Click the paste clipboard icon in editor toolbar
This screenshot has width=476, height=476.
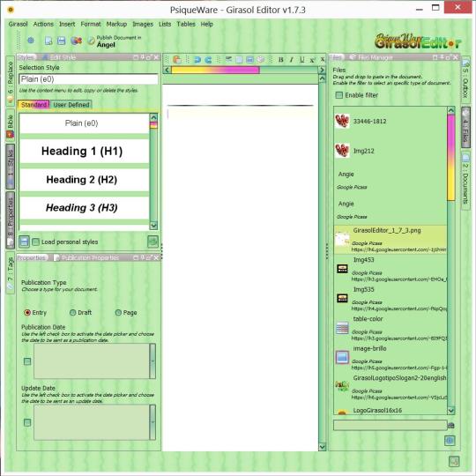pos(177,60)
